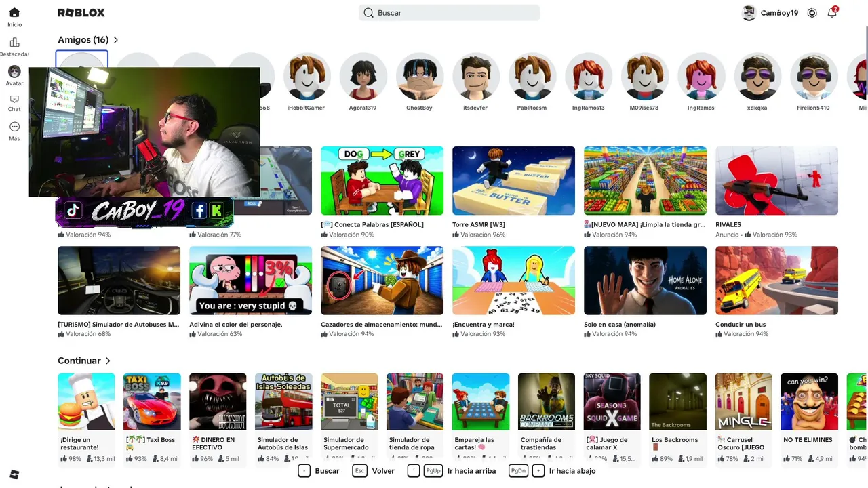Open friend IngRamos13's avatar
Screen dimensions: 868x488
[x=588, y=76]
